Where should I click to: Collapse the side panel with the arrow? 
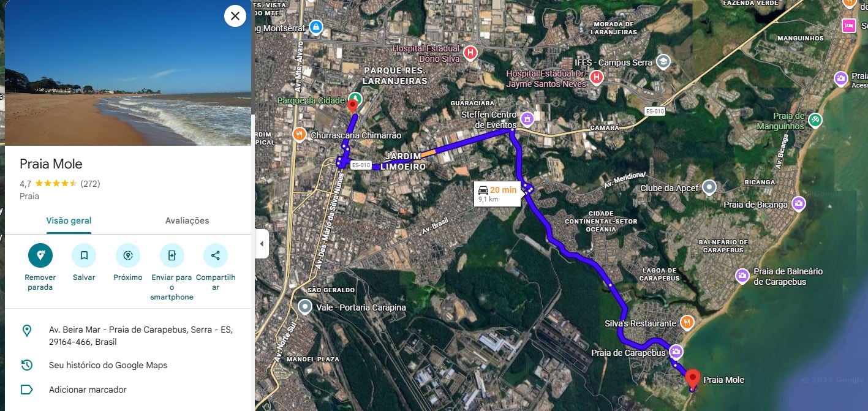point(262,244)
